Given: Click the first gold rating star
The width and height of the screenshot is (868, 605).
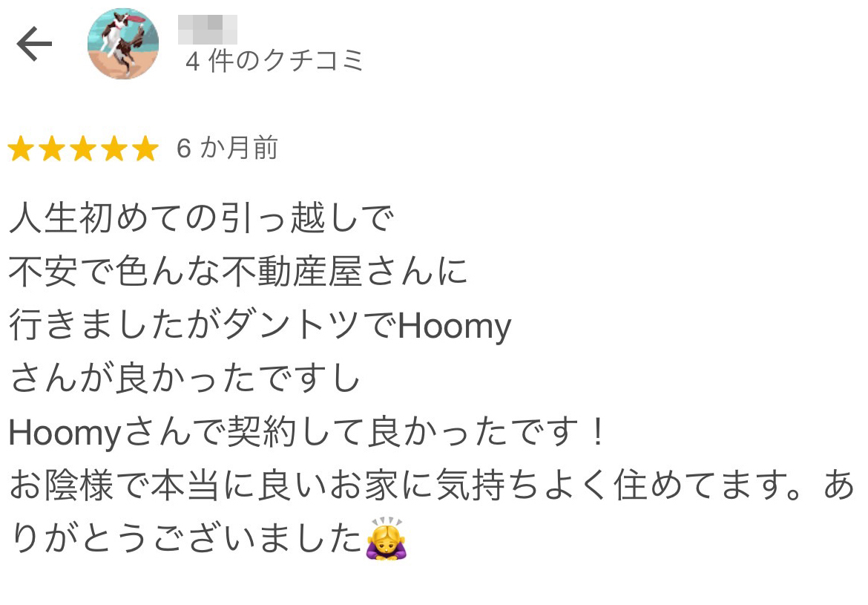Looking at the screenshot, I should point(21,148).
